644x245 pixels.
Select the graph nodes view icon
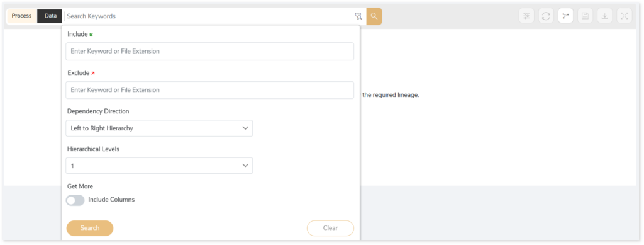tap(565, 16)
